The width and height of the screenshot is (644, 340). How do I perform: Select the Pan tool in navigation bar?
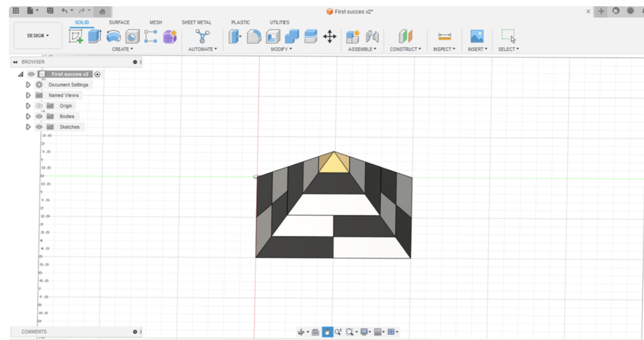click(327, 331)
